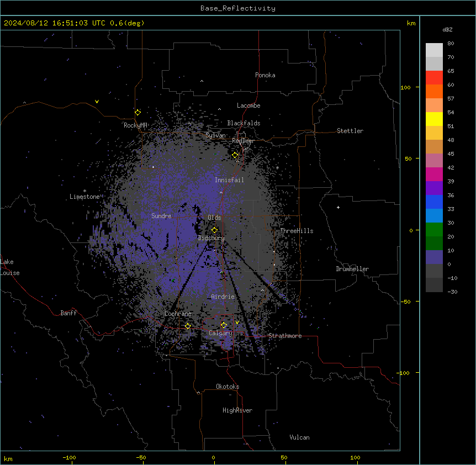Select the magenta 39–42 dBZ legend swatch
Image resolution: width=476 pixels, height=465 pixels.
tap(434, 174)
